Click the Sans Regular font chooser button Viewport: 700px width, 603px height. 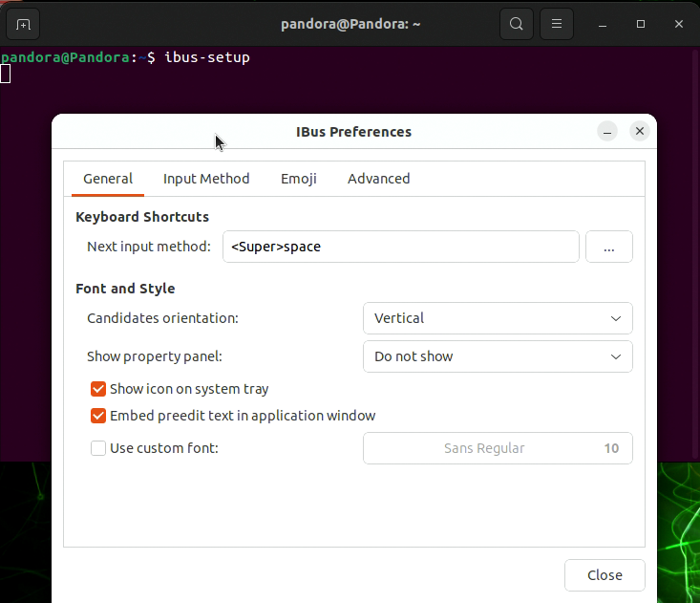(498, 448)
